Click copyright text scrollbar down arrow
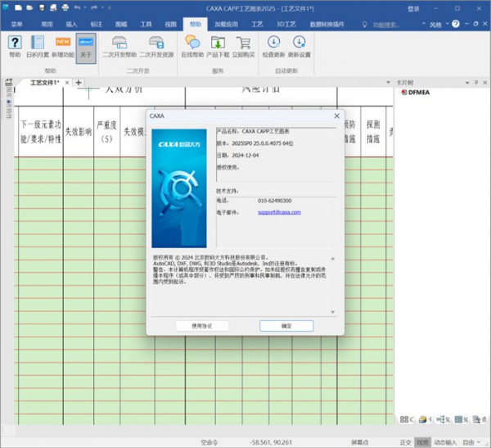 point(332,312)
